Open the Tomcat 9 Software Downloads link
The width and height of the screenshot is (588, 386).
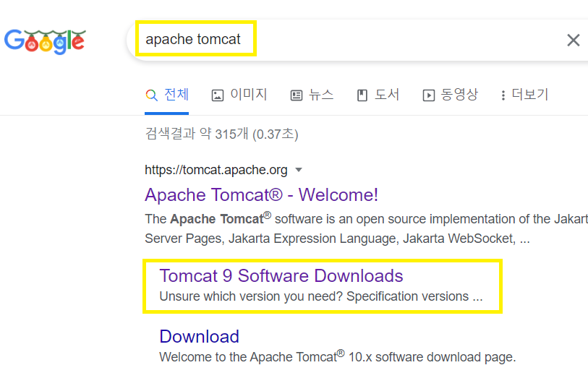(x=281, y=276)
